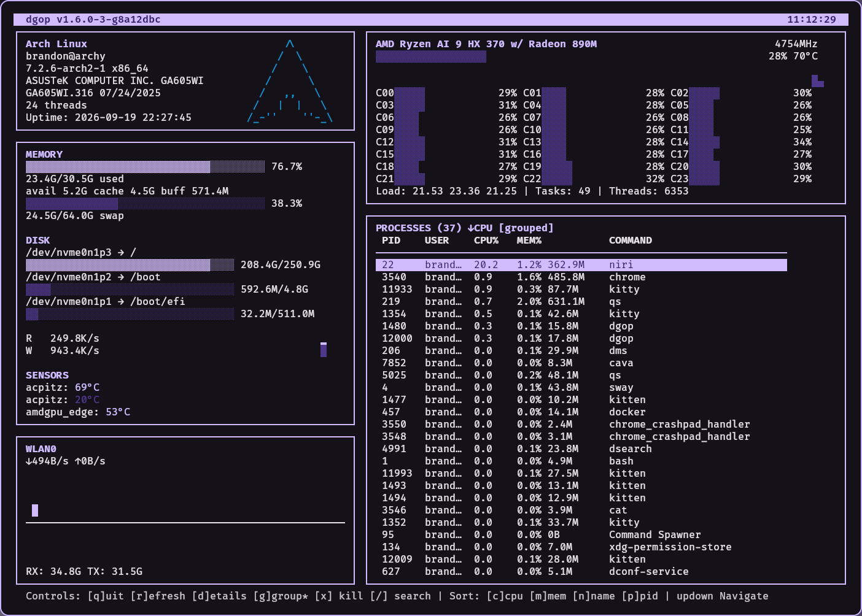862x616 pixels.
Task: Click the clock showing 11:12:29
Action: 812,19
